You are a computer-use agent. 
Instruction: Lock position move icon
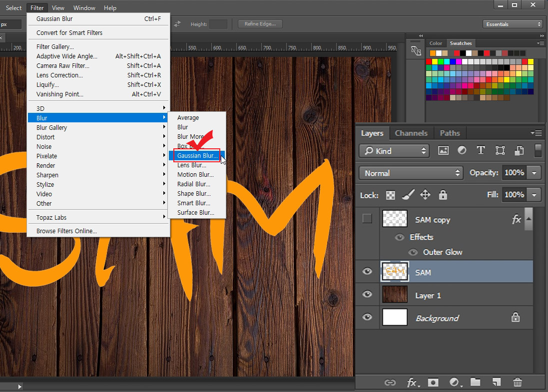(x=425, y=195)
